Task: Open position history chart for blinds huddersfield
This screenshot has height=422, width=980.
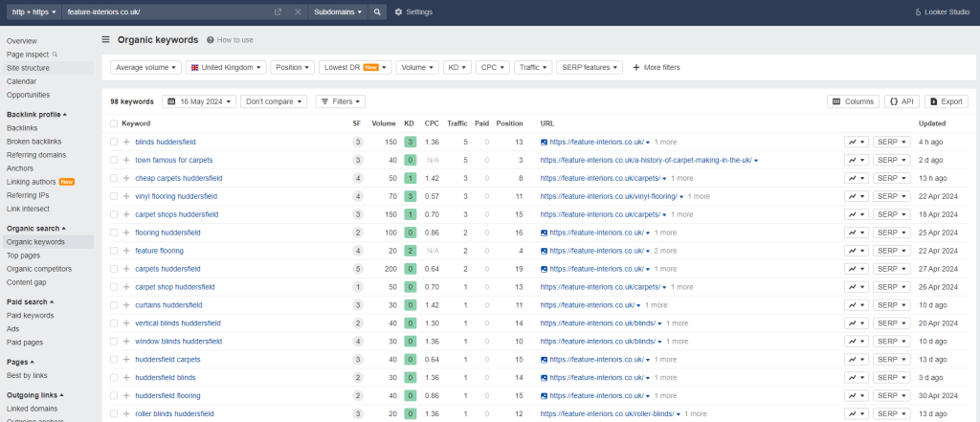Action: (857, 142)
